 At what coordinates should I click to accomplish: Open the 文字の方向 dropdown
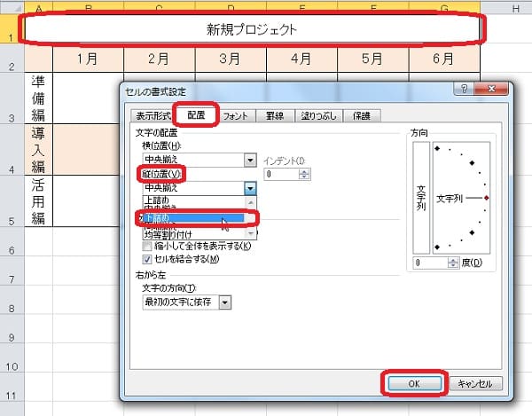tap(224, 302)
